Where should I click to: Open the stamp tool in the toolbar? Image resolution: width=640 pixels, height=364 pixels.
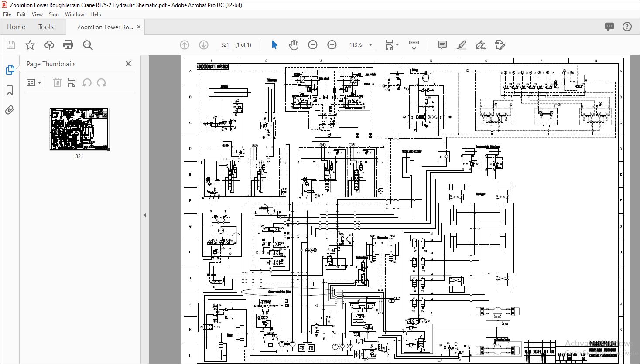pyautogui.click(x=500, y=45)
